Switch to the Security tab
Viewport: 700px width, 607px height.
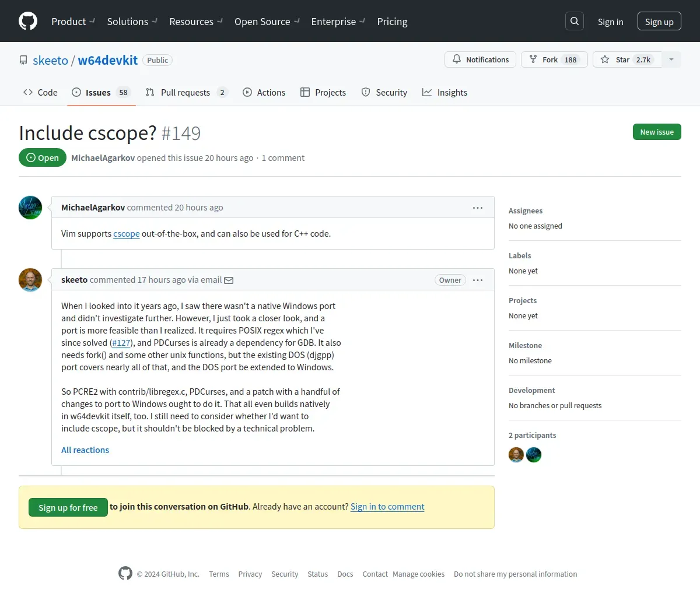tap(384, 92)
